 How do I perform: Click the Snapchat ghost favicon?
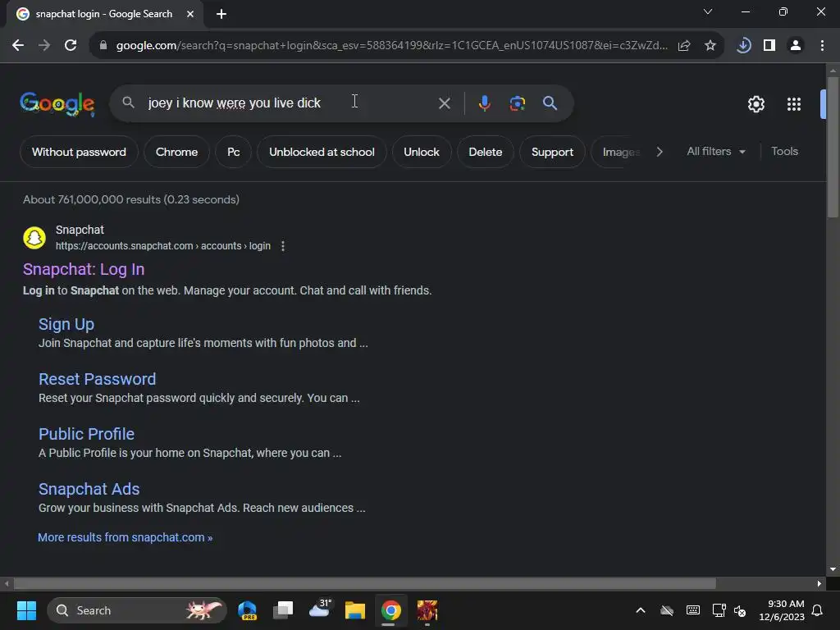[34, 238]
